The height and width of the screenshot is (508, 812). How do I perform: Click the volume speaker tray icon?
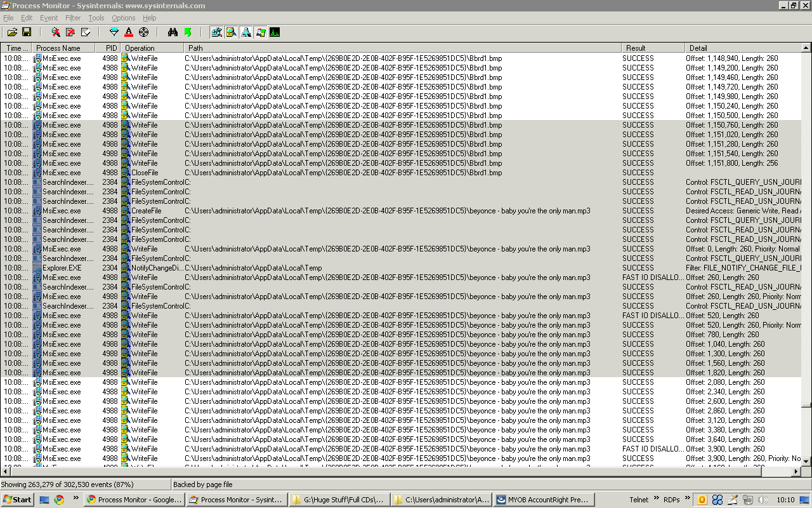763,500
